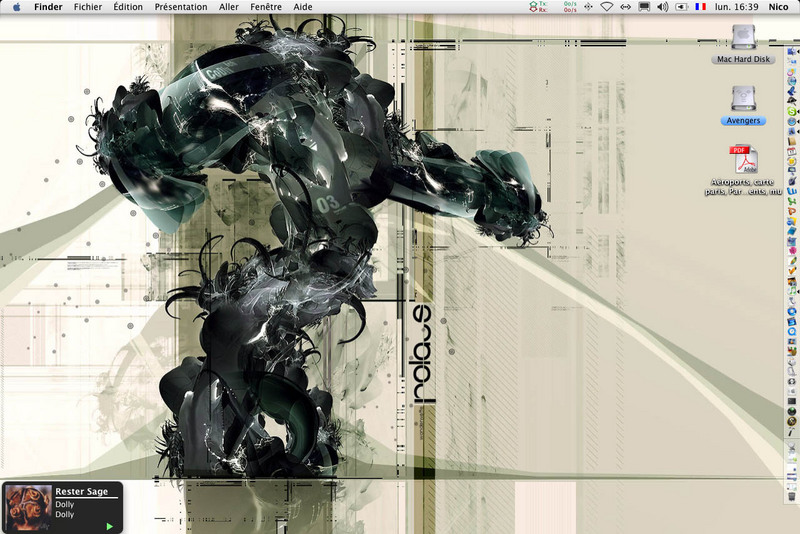Open the AirPort Wi-Fi status menu
Viewport: 800px width, 534px height.
pyautogui.click(x=606, y=7)
